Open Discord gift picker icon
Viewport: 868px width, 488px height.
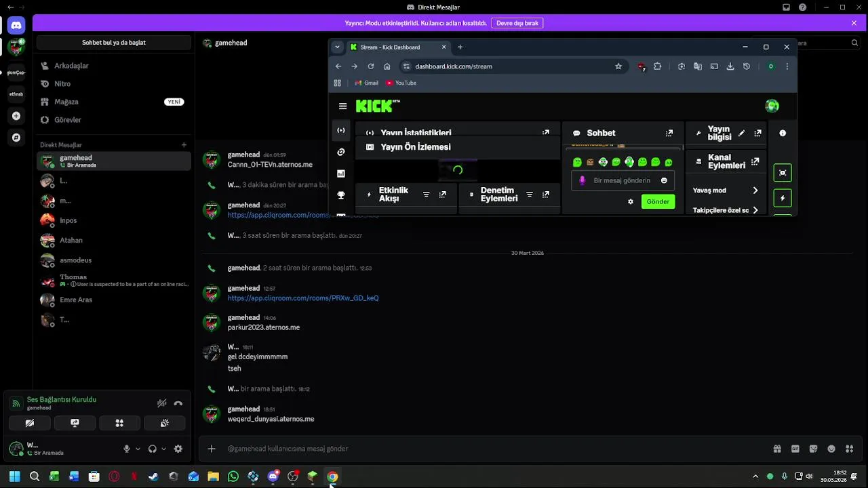coord(777,449)
